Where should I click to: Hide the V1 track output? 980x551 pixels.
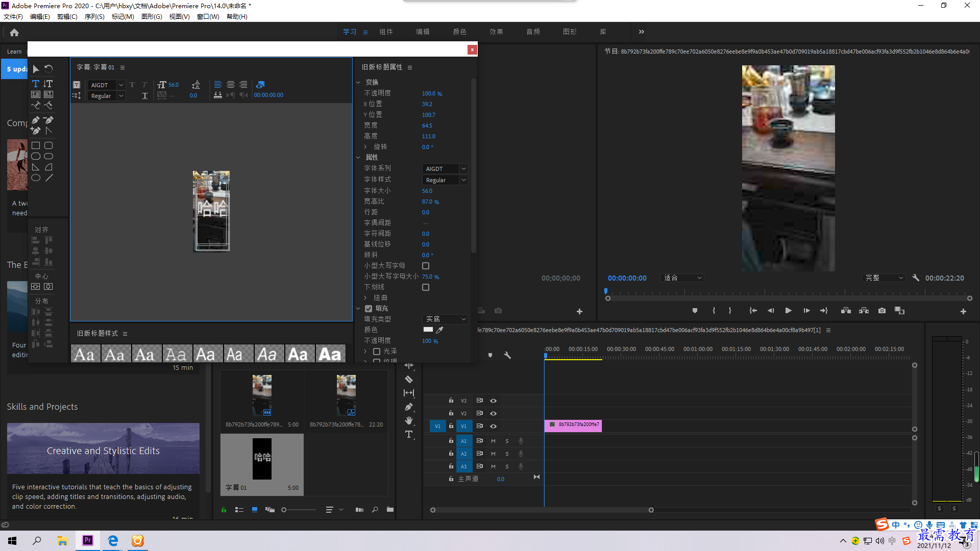494,427
